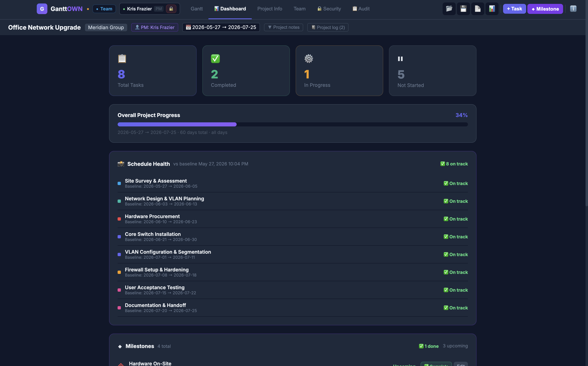Click the Core Switch Installation task name
The width and height of the screenshot is (588, 366).
[x=153, y=234]
